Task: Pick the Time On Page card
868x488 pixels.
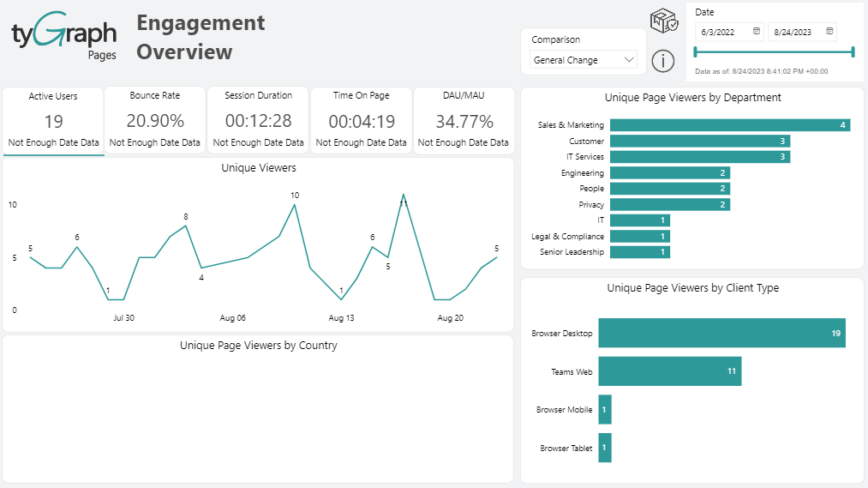Action: [x=361, y=120]
